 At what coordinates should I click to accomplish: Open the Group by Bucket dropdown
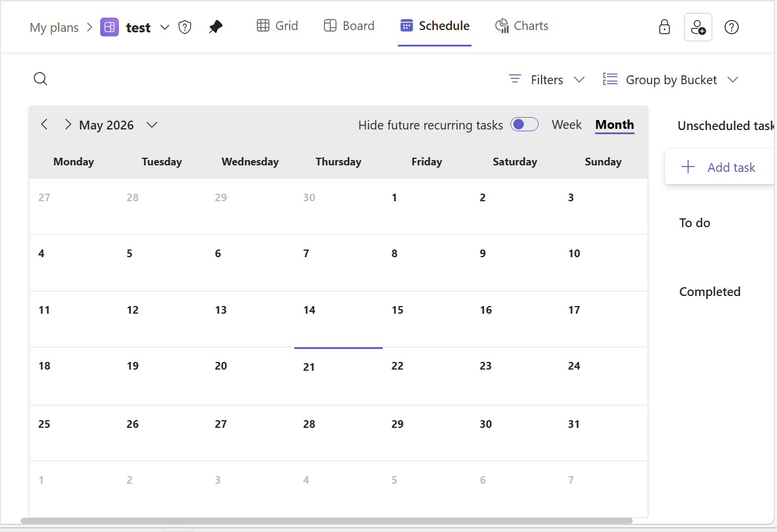[x=670, y=79]
